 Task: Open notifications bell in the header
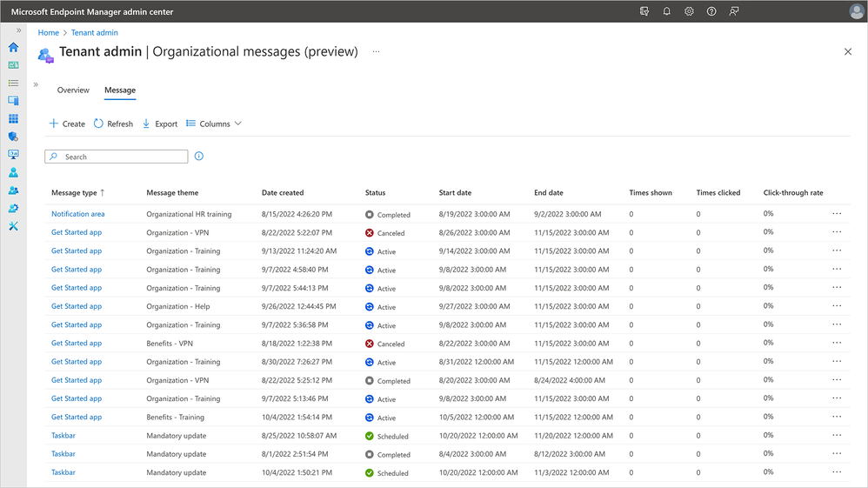point(667,11)
